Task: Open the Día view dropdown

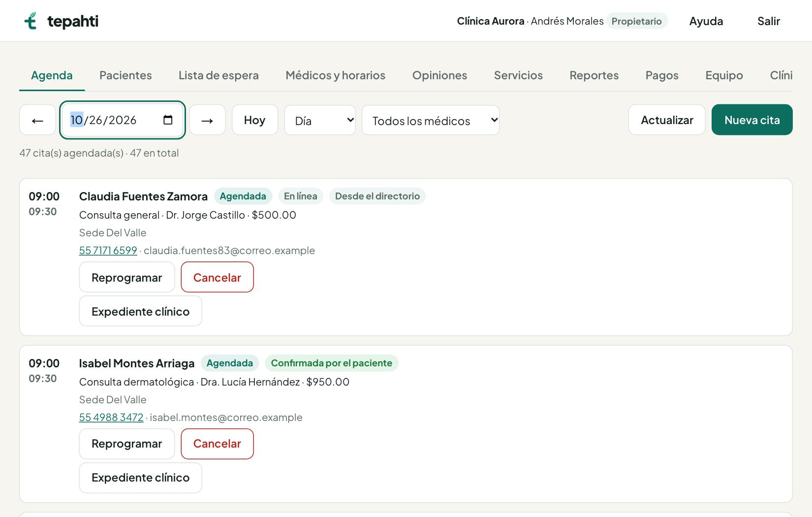Action: click(x=320, y=120)
